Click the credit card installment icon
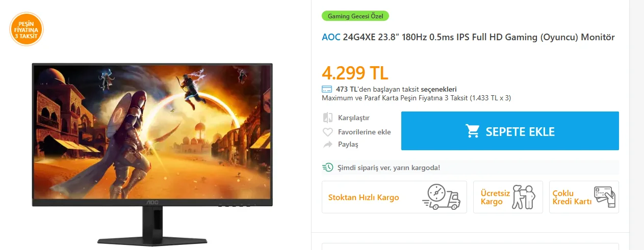Image resolution: width=644 pixels, height=250 pixels. click(x=327, y=89)
